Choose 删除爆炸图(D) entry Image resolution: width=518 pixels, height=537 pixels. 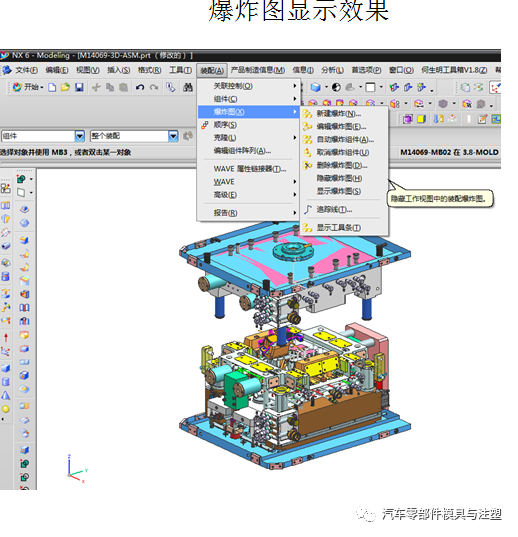coord(344,166)
